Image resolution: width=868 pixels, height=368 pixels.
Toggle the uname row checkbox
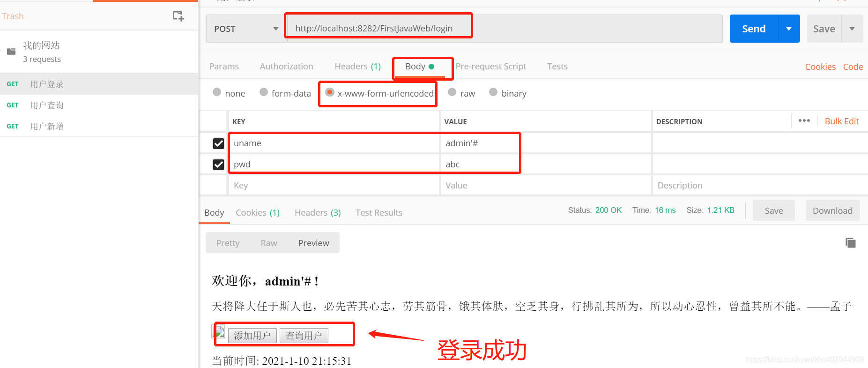click(x=218, y=143)
